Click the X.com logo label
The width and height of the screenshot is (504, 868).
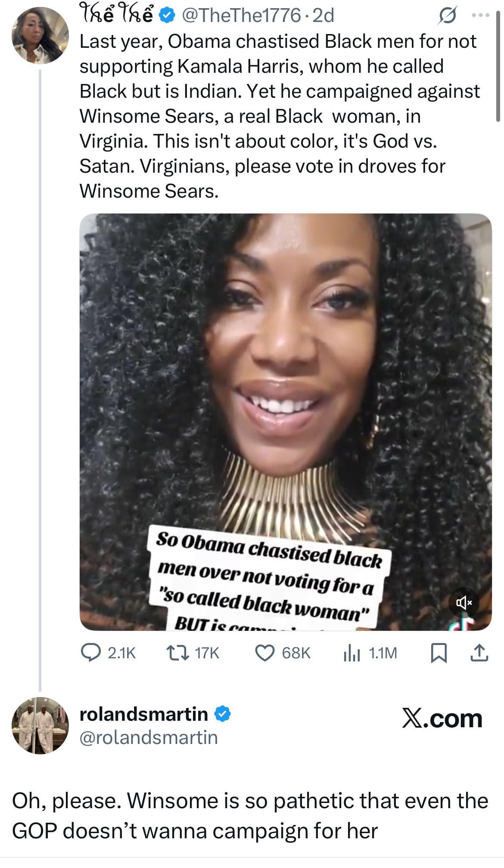[442, 719]
